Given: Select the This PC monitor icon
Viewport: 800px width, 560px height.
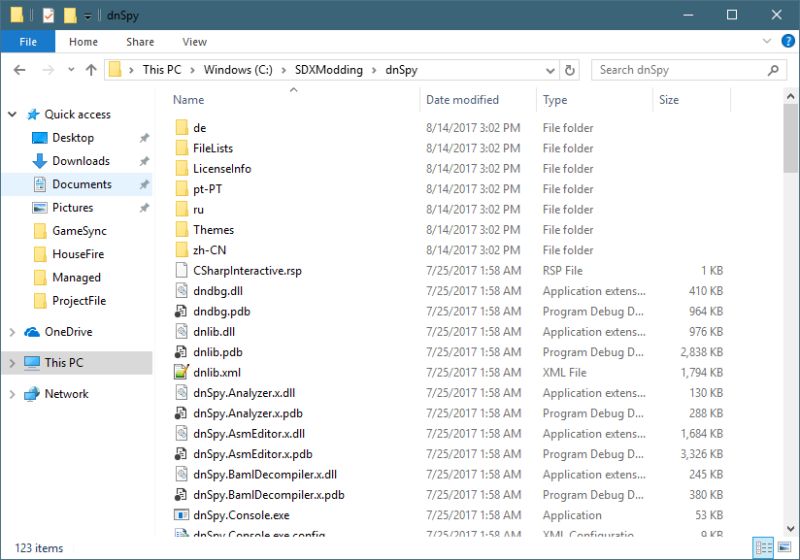Looking at the screenshot, I should [x=32, y=363].
